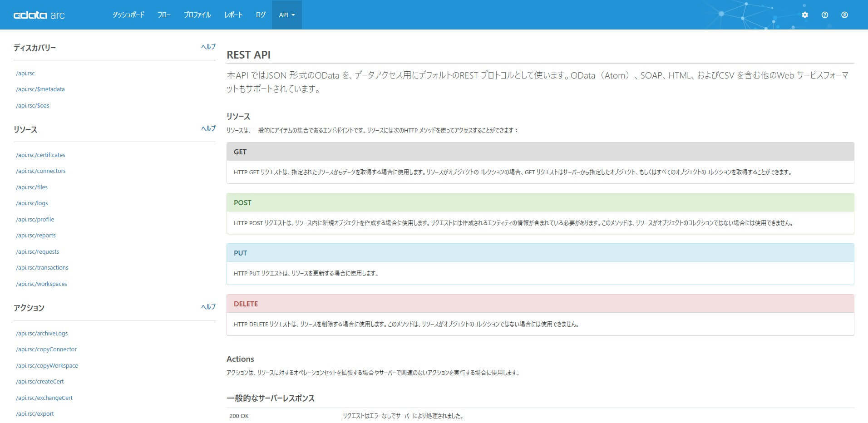
Task: Open the /api.rsc/$metadata link
Action: click(x=40, y=89)
